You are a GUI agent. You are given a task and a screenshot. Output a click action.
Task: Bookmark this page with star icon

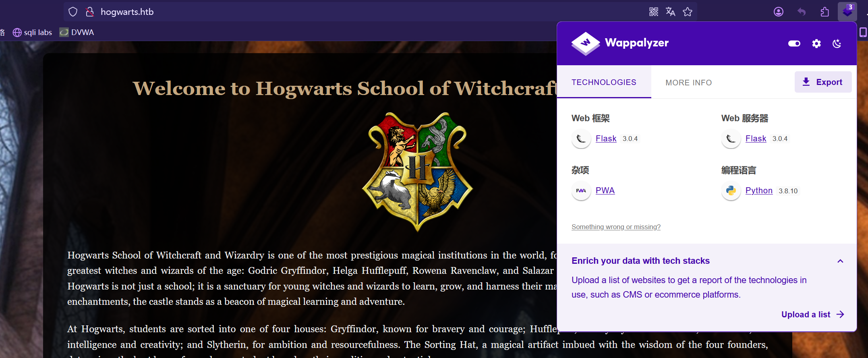688,12
